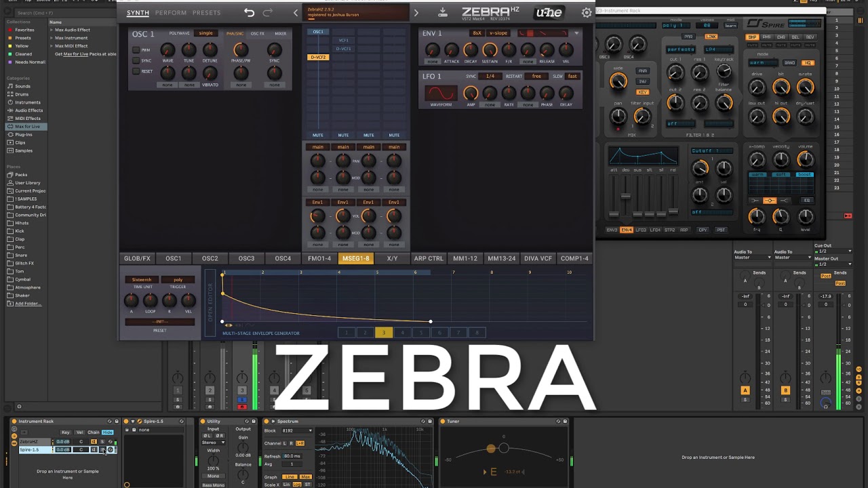Toggle the SYNC checkbox in OSC 1
Viewport: 868px width, 488px height.
[136, 61]
